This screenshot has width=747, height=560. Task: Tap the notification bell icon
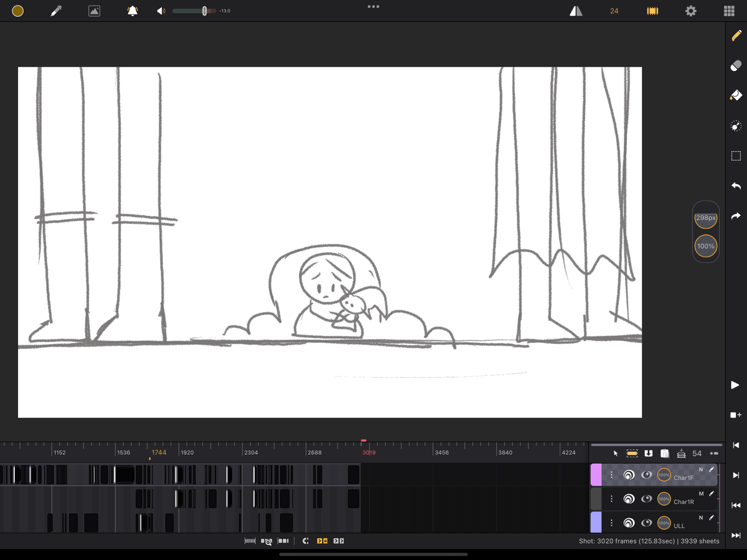click(x=133, y=11)
